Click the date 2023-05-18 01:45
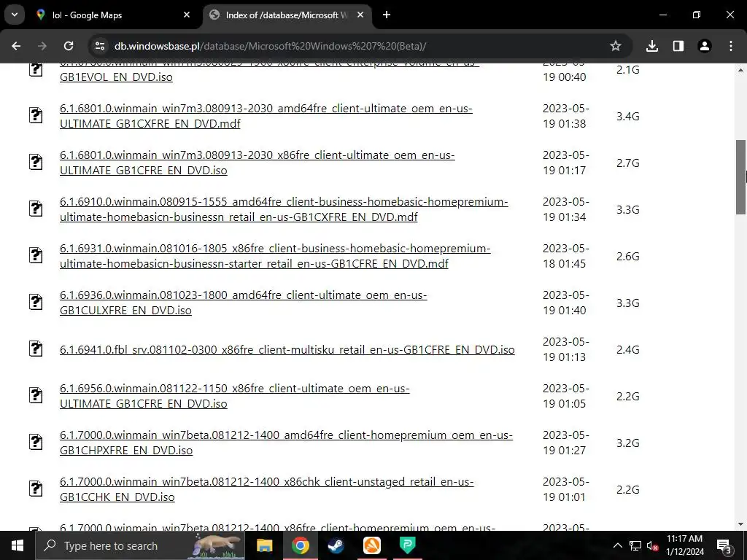The image size is (747, 560). (566, 256)
